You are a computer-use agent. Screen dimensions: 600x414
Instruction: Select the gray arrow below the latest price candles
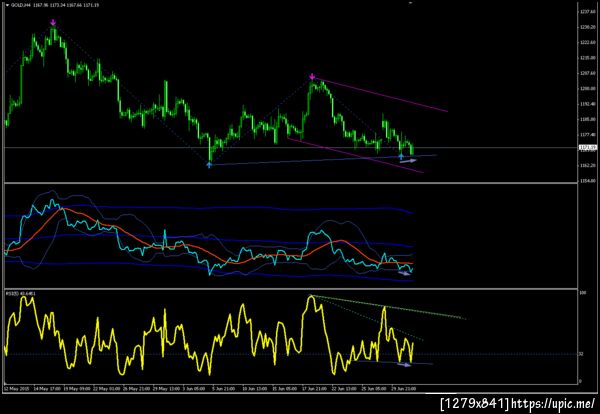(408, 161)
